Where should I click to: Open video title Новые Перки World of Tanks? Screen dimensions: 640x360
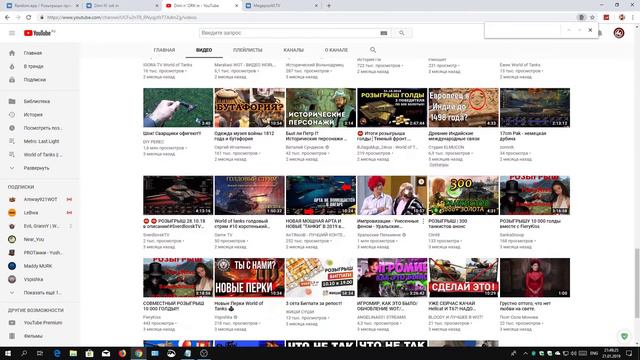coord(239,306)
